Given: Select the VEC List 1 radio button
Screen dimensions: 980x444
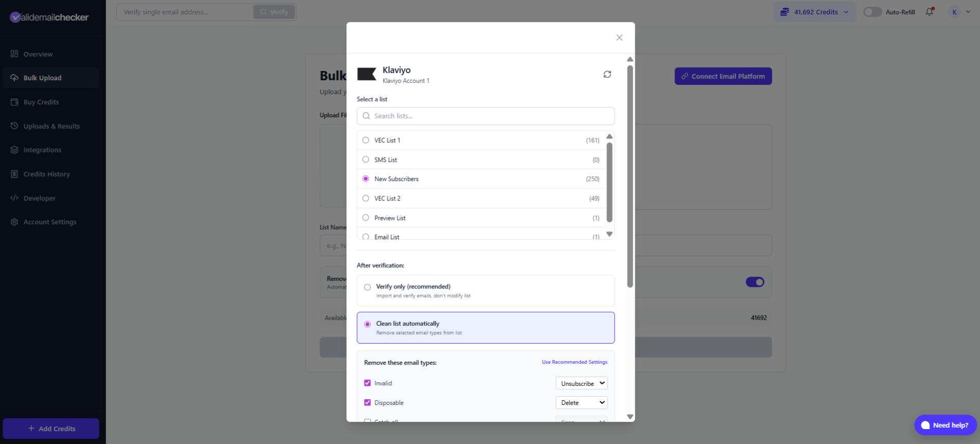Looking at the screenshot, I should 365,140.
